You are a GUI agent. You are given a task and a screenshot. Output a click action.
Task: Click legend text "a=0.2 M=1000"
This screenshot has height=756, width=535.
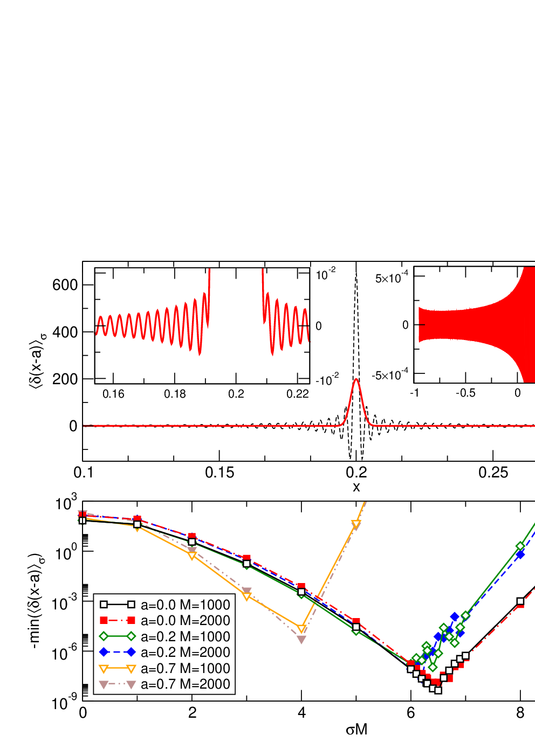coord(186,636)
